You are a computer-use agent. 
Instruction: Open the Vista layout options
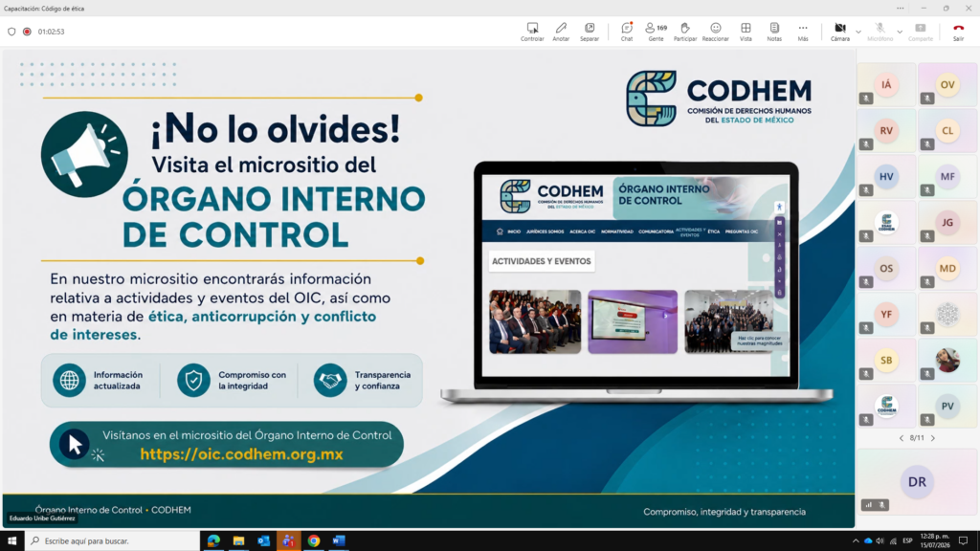tap(746, 32)
